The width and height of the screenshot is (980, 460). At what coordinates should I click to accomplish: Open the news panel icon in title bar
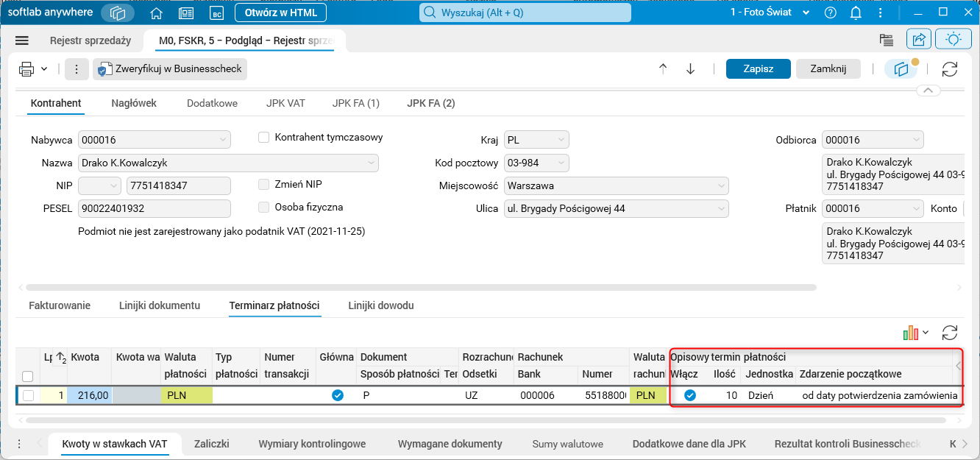pos(186,13)
